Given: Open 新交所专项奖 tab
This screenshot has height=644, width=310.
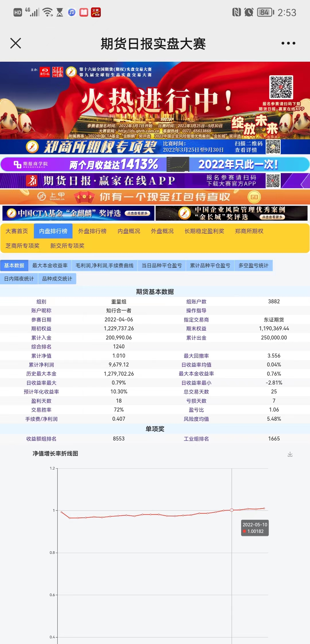Looking at the screenshot, I should [67, 246].
